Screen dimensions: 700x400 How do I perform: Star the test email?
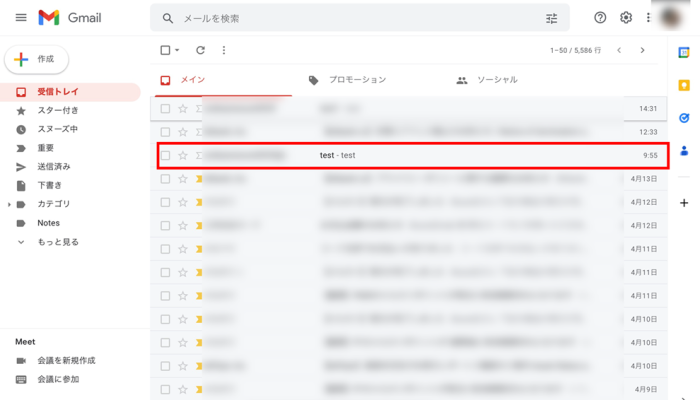[183, 155]
